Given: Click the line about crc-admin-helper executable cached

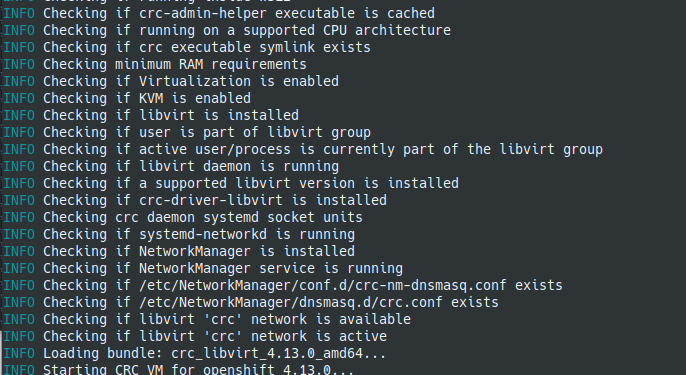Looking at the screenshot, I should [219, 14].
